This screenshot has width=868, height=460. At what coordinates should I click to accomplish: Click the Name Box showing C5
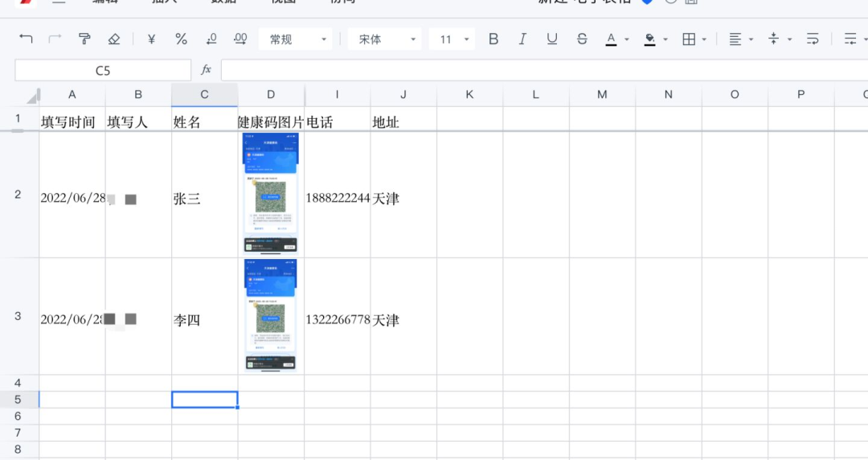pos(103,71)
